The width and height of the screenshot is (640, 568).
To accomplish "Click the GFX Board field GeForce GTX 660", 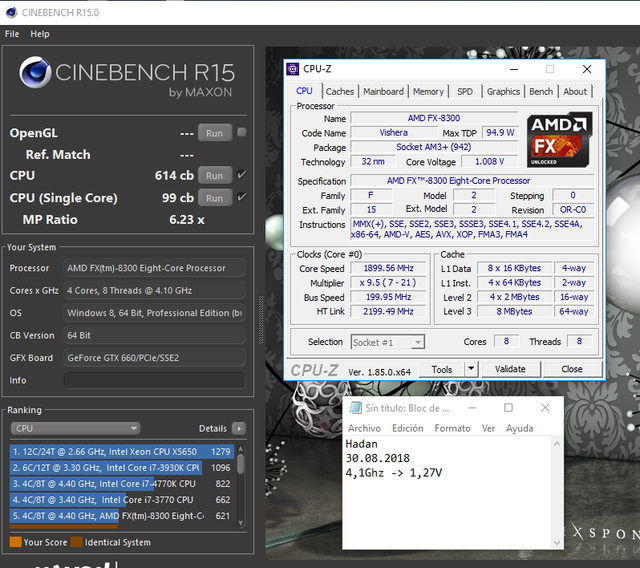I will click(154, 357).
